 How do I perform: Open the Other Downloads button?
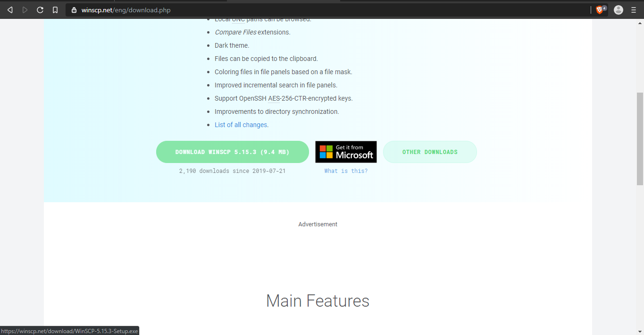430,152
